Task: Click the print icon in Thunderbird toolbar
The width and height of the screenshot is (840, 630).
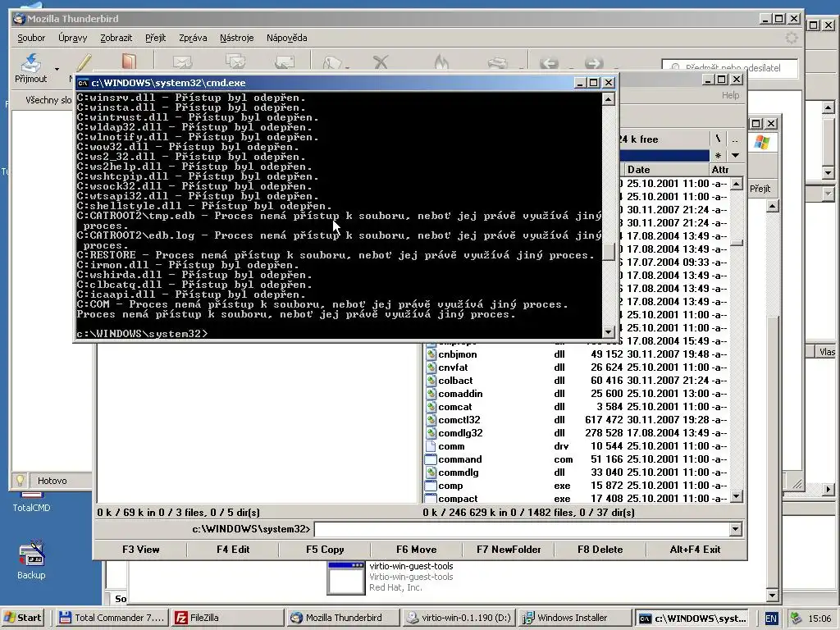Action: click(x=497, y=63)
